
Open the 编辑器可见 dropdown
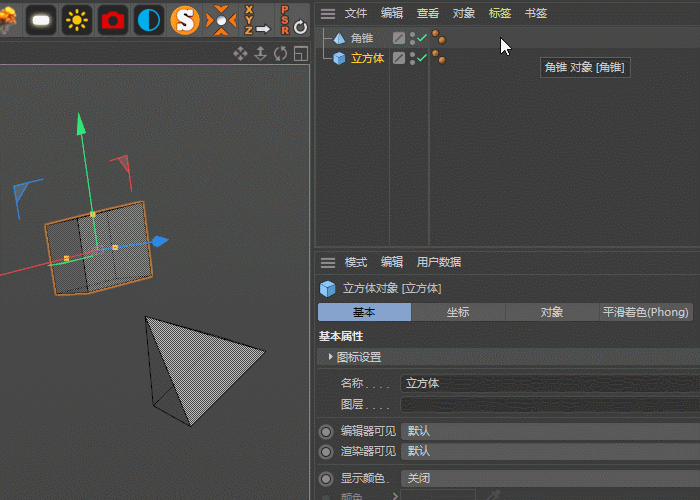point(550,431)
